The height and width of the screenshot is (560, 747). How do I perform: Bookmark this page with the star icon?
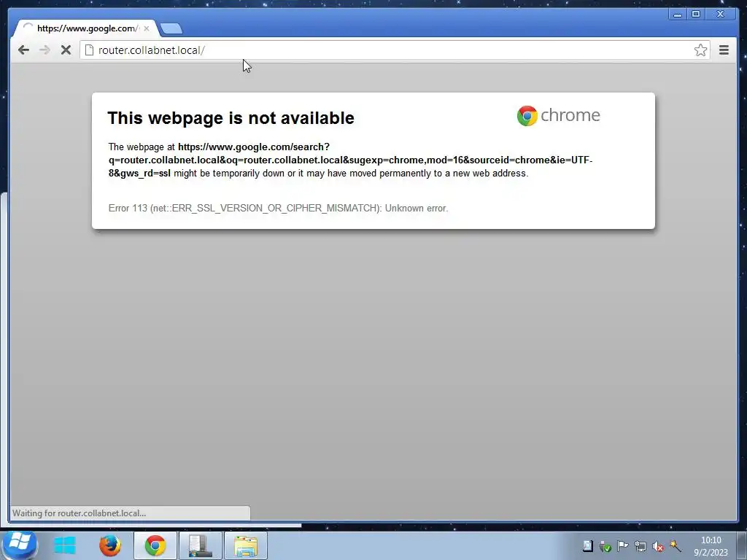[700, 50]
